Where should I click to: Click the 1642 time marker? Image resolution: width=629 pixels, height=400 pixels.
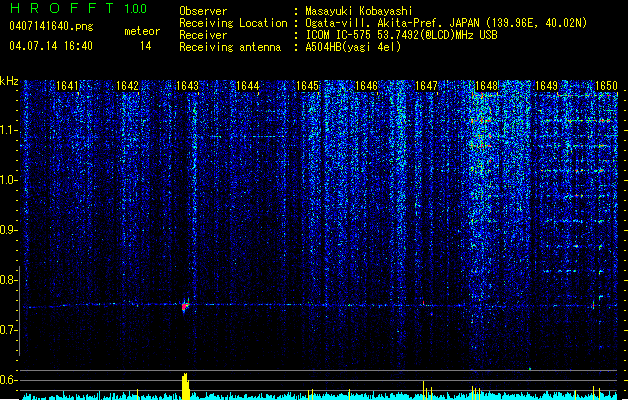127,86
